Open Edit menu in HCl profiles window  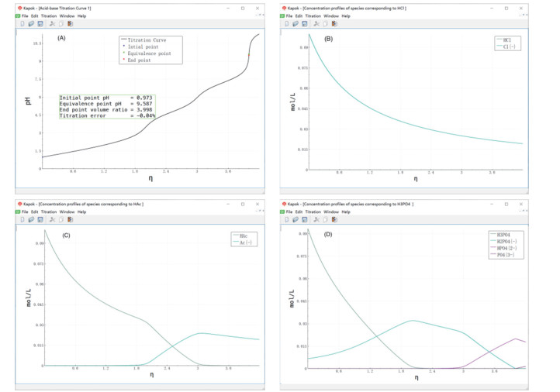coord(299,16)
